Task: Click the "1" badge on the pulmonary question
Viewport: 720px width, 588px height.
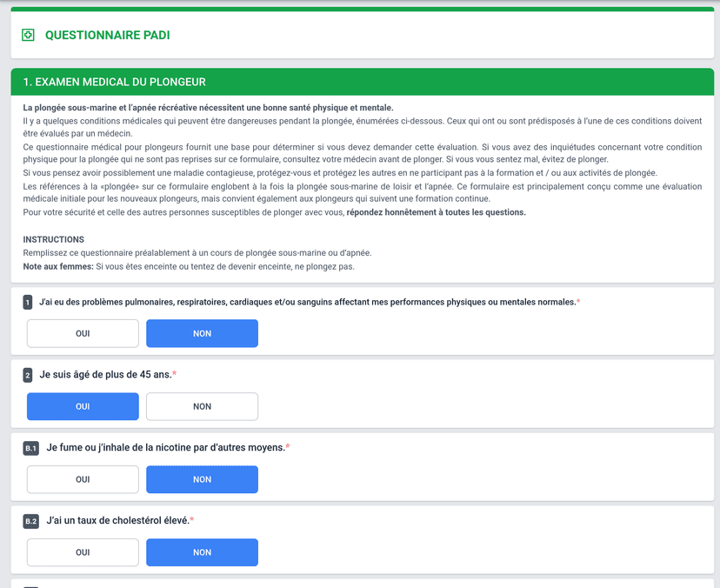Action: (29, 303)
